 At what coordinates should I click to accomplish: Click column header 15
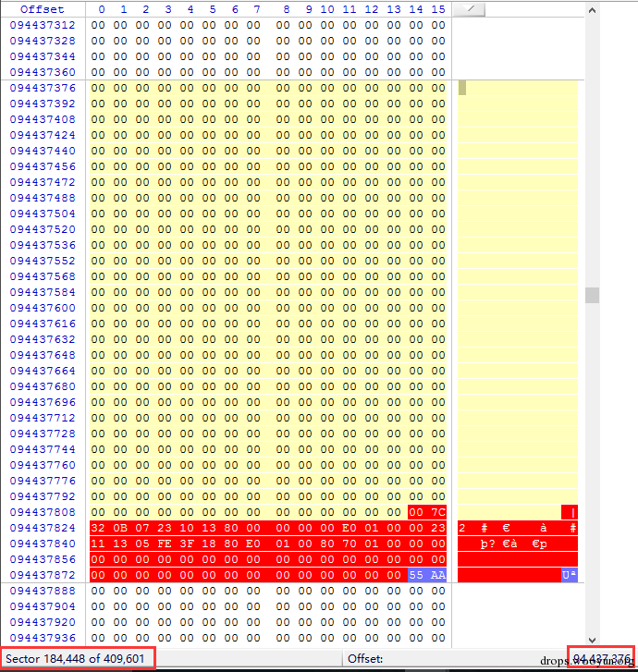coord(438,9)
